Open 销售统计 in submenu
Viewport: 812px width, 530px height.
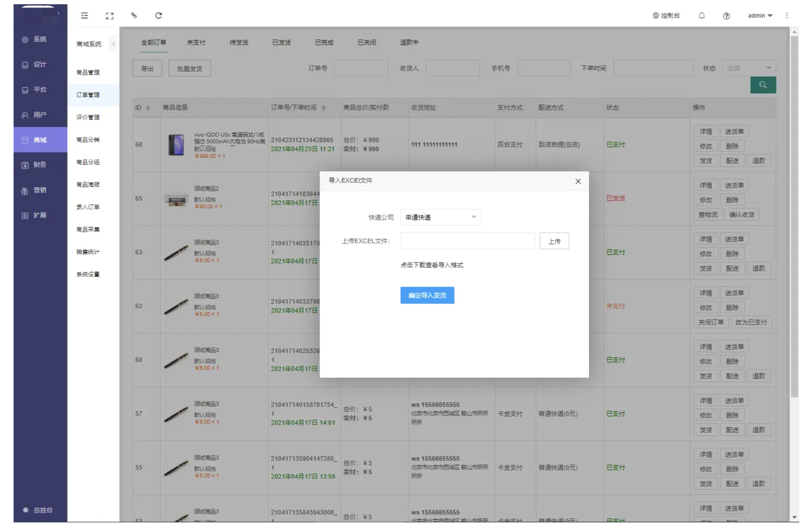pyautogui.click(x=88, y=252)
